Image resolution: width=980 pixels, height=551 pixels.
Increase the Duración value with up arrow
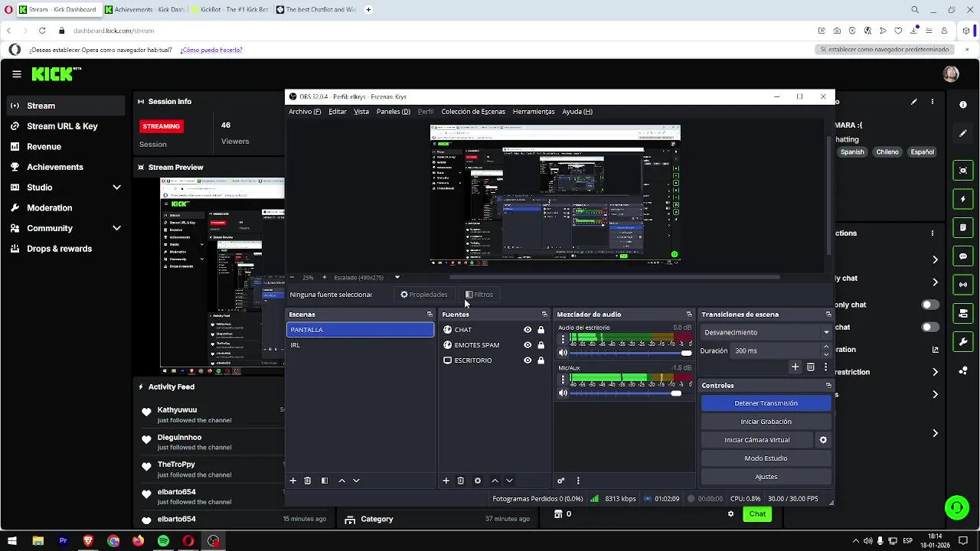[825, 347]
